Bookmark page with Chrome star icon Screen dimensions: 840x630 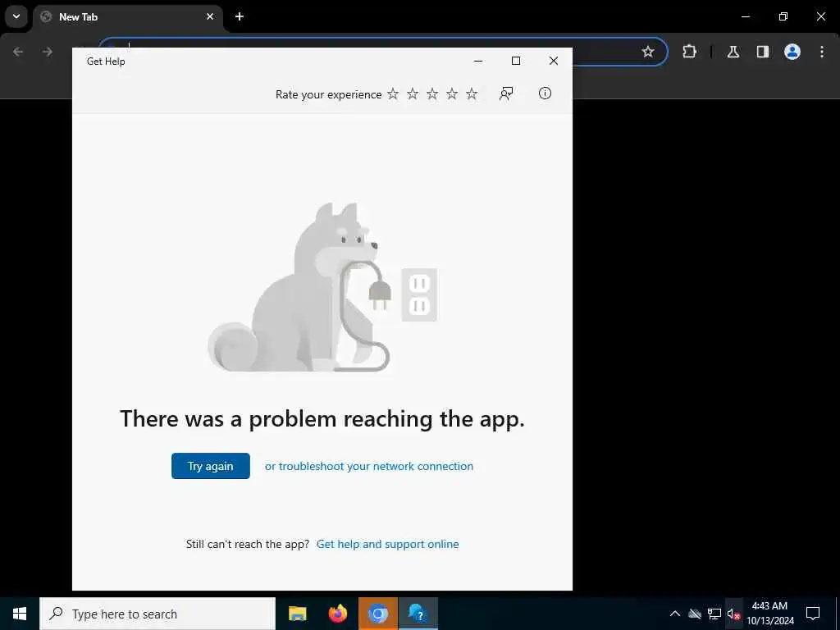coord(648,52)
